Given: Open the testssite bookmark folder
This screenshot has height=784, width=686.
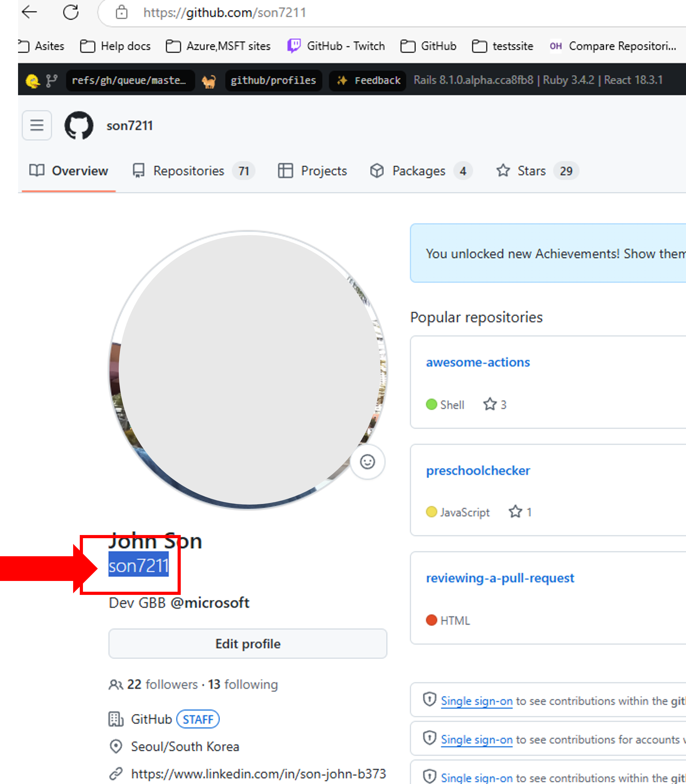Looking at the screenshot, I should 502,46.
